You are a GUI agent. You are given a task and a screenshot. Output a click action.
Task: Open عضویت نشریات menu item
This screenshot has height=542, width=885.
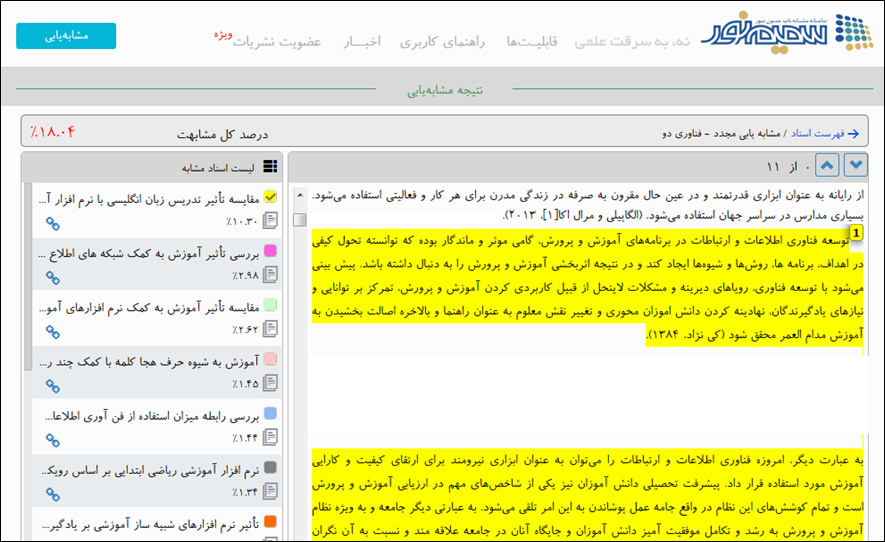pyautogui.click(x=277, y=42)
